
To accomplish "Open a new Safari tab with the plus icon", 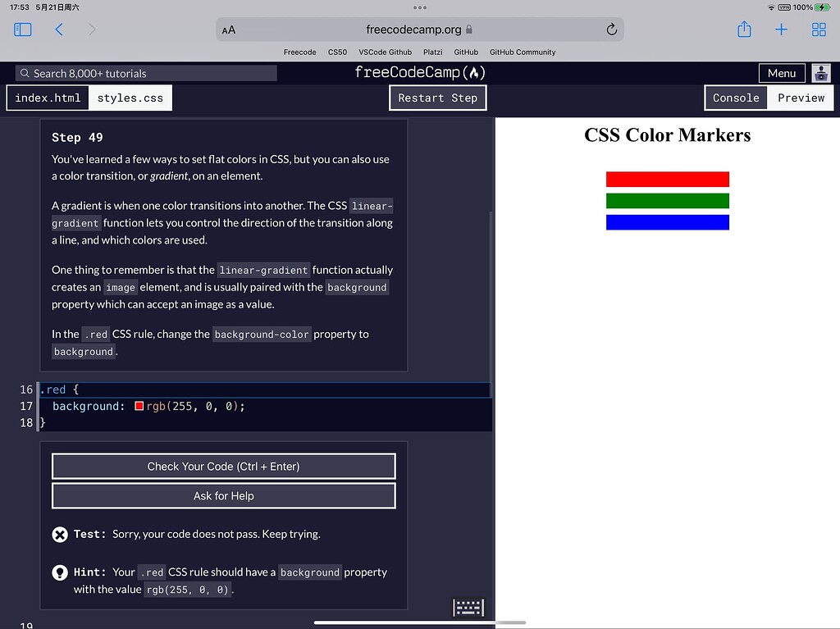I will [x=781, y=29].
